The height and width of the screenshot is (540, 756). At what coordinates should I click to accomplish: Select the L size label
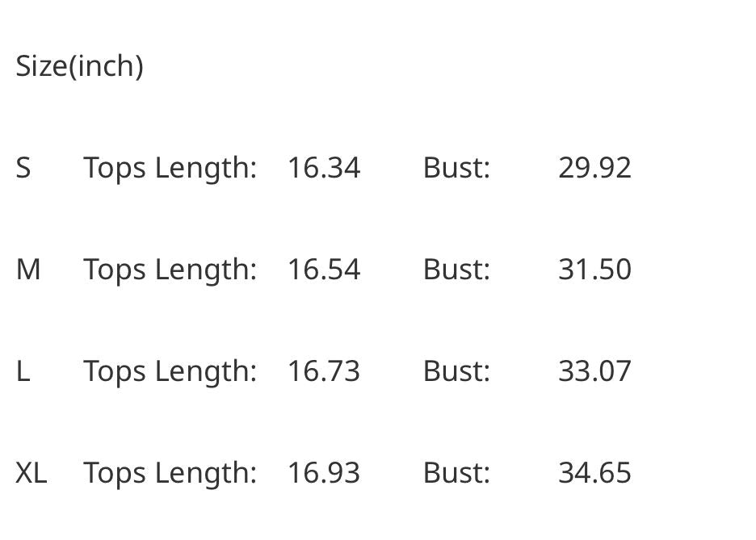click(23, 371)
